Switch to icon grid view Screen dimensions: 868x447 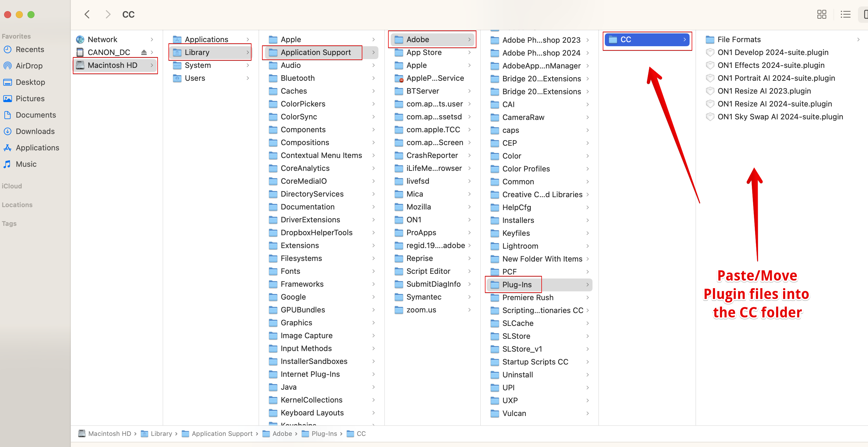pos(821,14)
